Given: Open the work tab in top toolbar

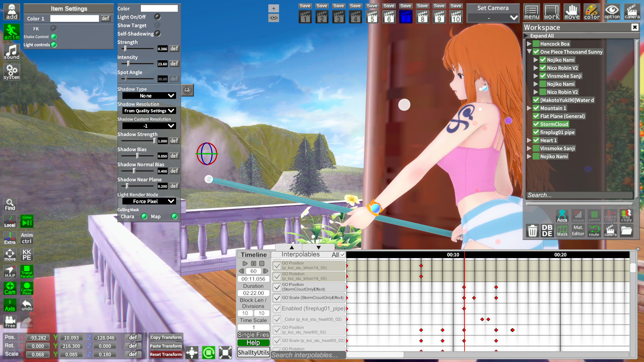Looking at the screenshot, I should 552,12.
